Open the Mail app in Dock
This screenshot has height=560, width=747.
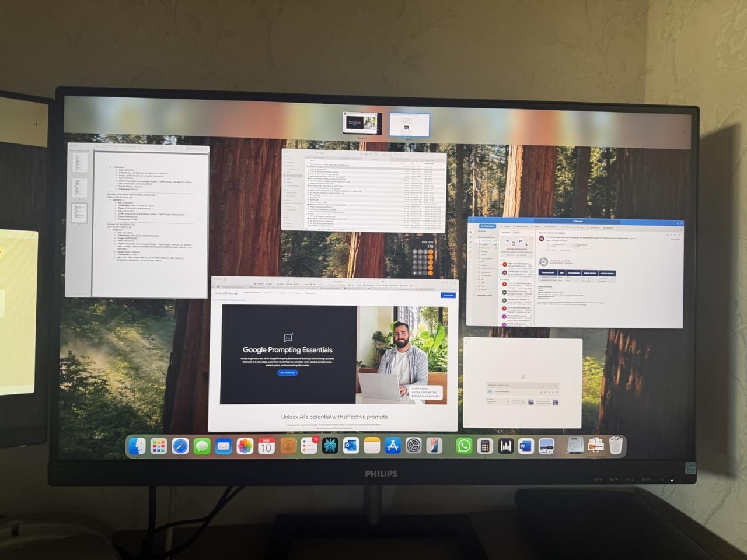224,447
